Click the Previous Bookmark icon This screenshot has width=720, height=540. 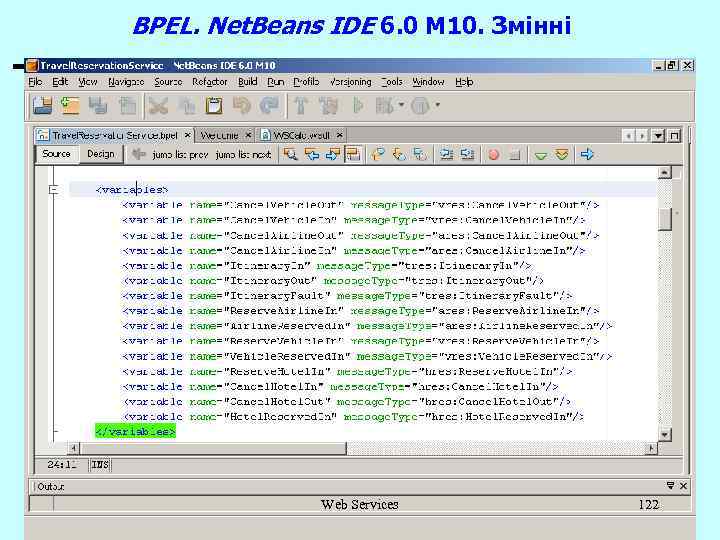point(378,154)
